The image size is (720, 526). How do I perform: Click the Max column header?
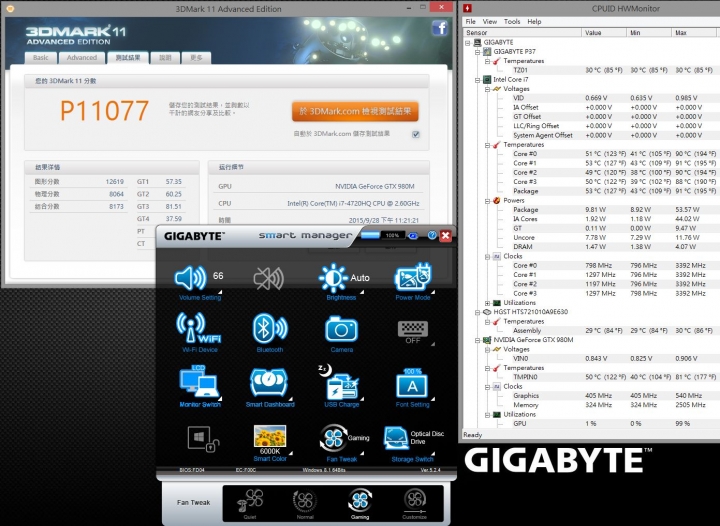click(x=695, y=33)
